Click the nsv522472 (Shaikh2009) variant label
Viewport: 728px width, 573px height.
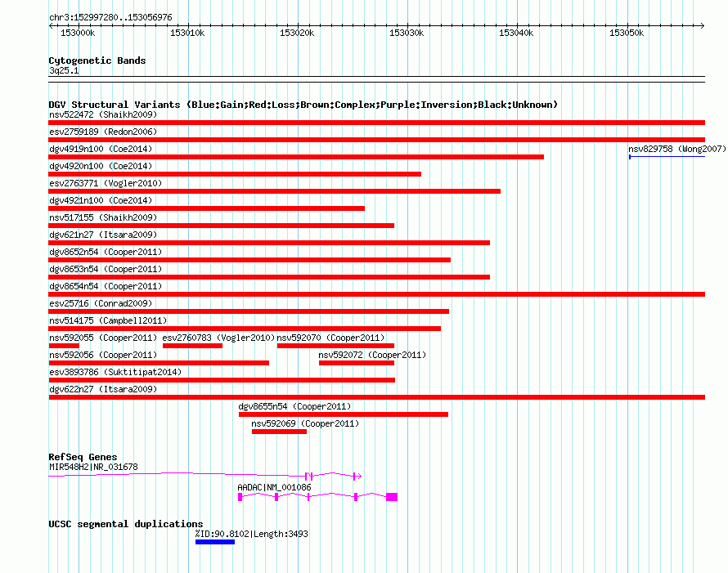tap(103, 114)
